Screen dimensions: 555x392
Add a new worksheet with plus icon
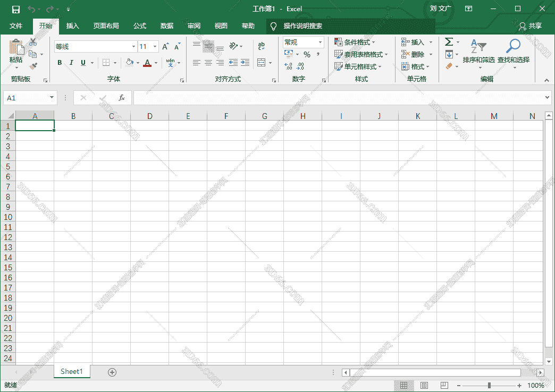(x=112, y=372)
